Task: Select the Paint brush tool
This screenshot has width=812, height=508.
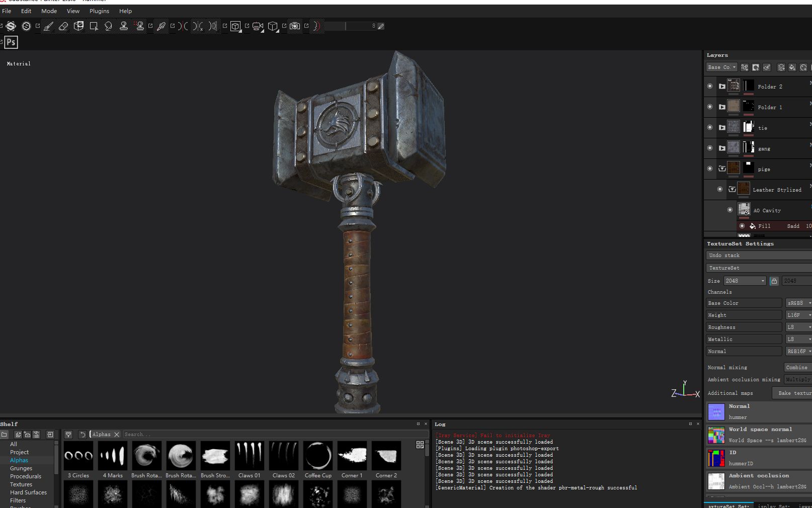Action: (x=48, y=26)
